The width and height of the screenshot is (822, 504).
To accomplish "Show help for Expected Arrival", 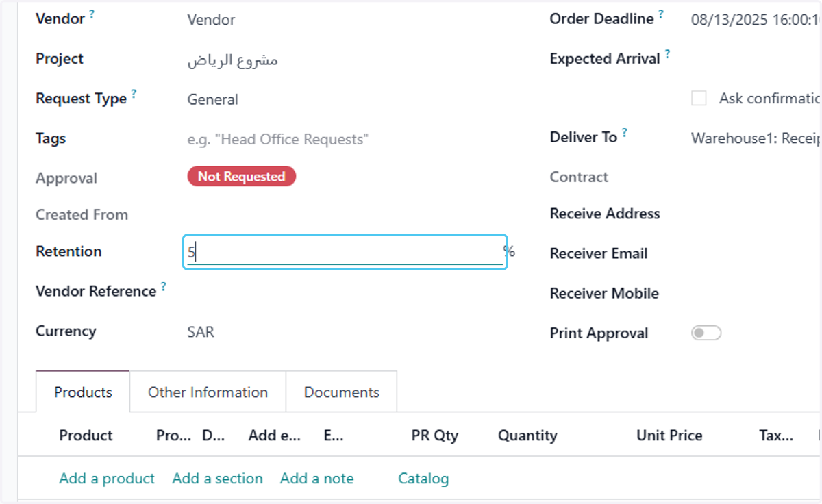I will point(667,53).
